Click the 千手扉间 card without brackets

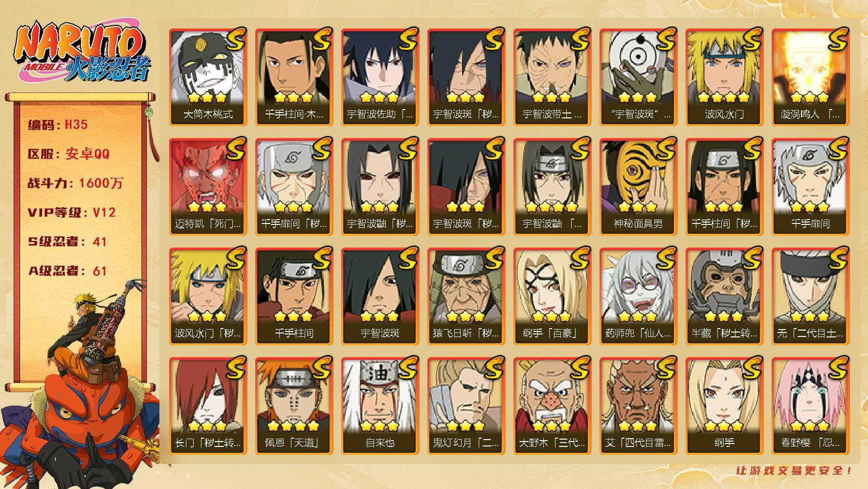[x=810, y=187]
